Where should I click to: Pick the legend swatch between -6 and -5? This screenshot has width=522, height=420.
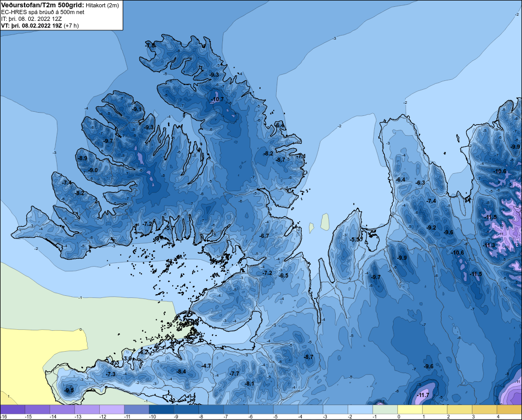click(261, 410)
